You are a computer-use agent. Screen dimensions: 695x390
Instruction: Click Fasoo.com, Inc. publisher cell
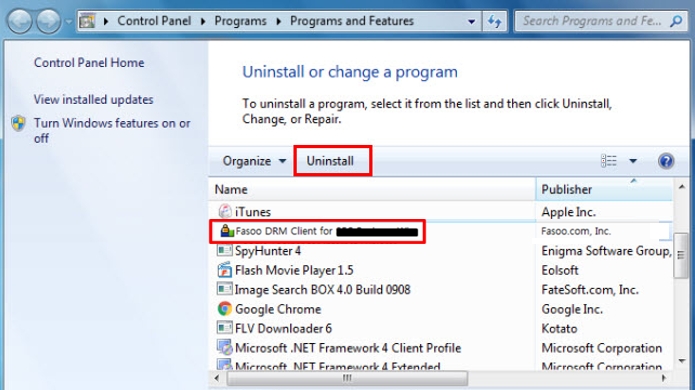click(576, 231)
